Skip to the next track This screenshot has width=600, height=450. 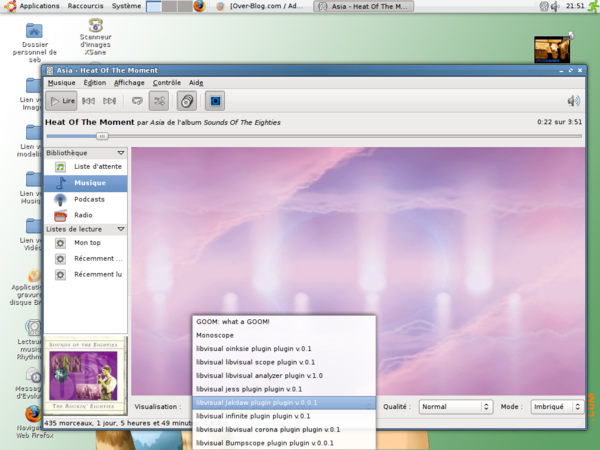[109, 101]
